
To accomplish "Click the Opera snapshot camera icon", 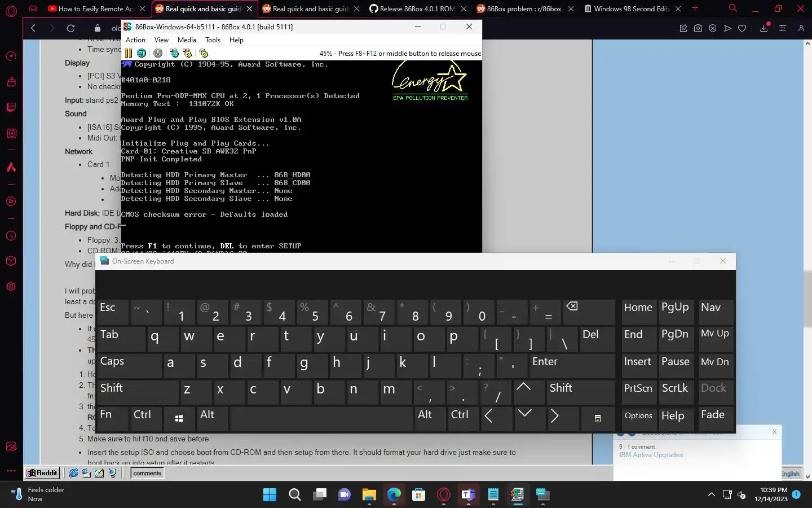I will pos(698,28).
